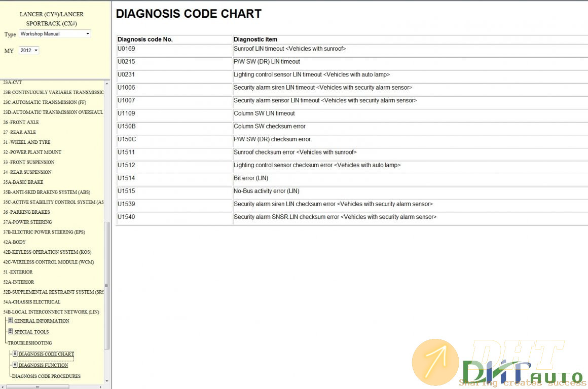Click the document icon beside Special Tools

pyautogui.click(x=11, y=331)
